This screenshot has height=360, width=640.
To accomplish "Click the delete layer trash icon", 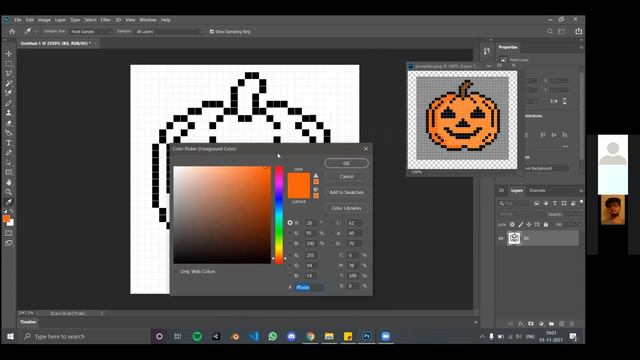I will click(572, 324).
